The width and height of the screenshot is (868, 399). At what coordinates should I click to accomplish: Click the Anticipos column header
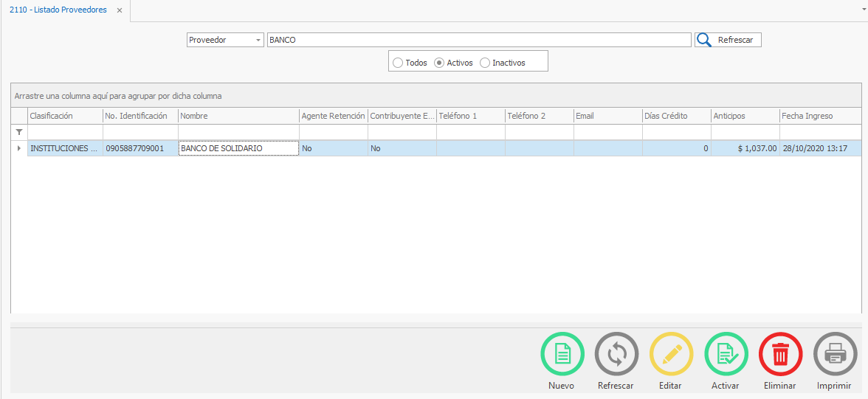[745, 116]
